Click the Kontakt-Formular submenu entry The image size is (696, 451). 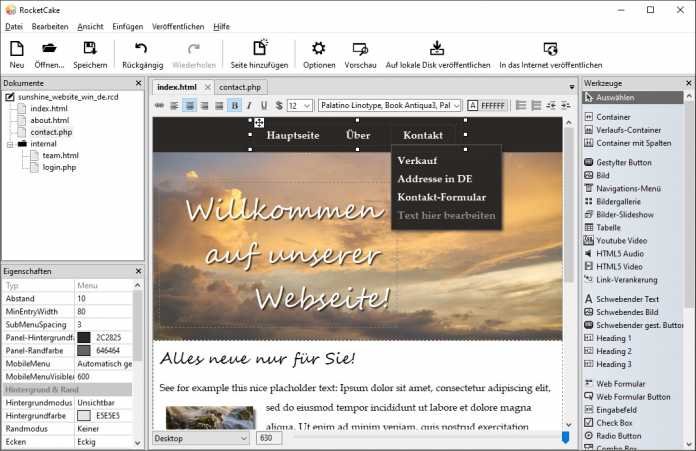441,197
